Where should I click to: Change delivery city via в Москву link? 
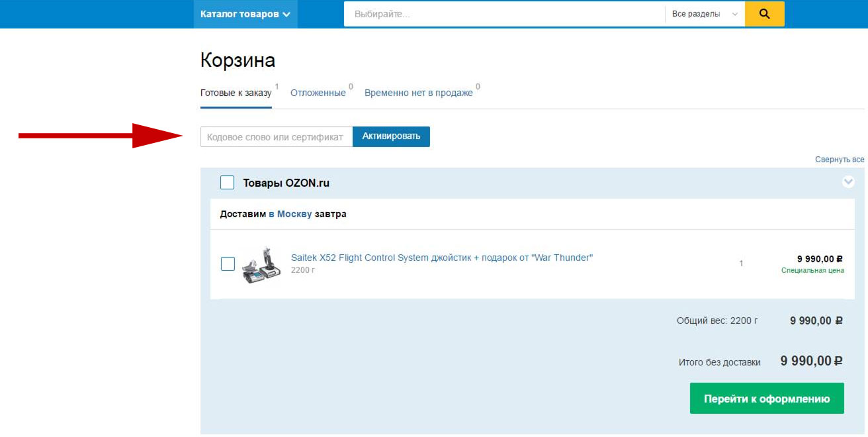[290, 215]
